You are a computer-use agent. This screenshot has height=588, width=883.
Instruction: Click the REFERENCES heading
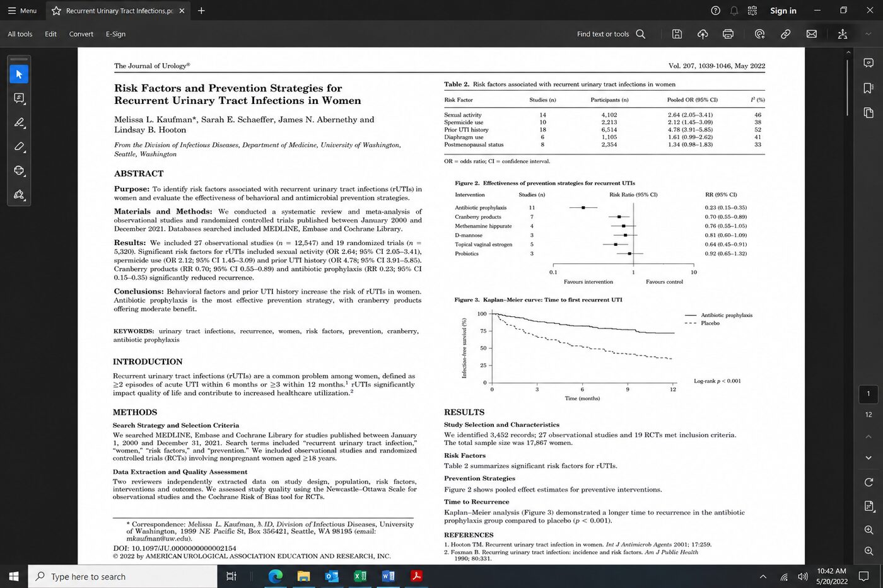click(x=469, y=535)
